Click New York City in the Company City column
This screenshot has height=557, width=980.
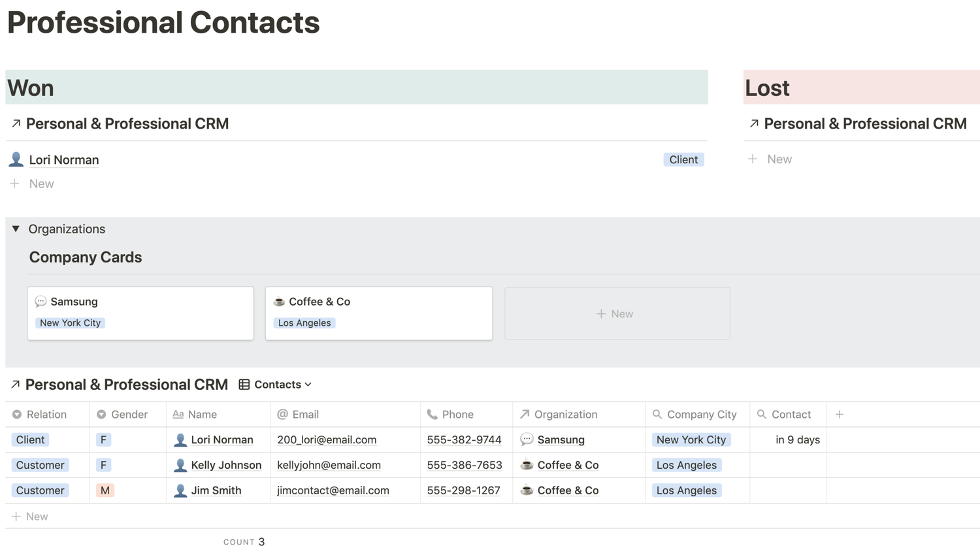(691, 440)
